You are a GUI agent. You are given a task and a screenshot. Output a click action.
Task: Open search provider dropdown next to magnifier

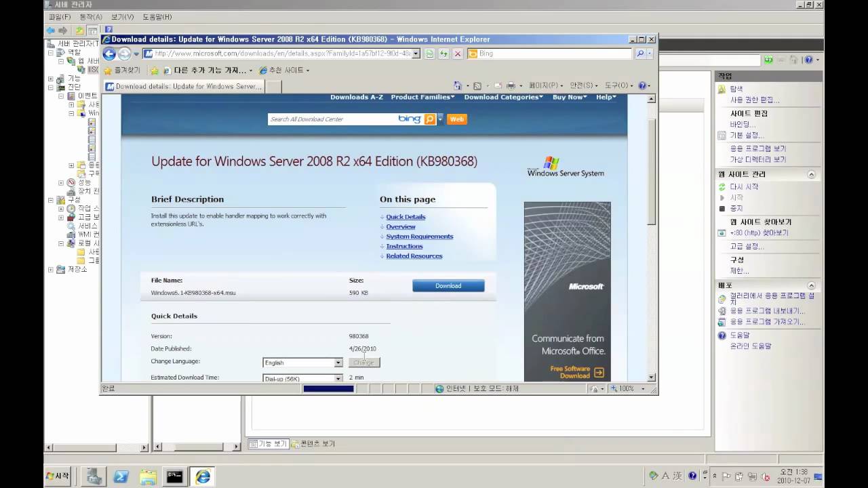coord(650,54)
